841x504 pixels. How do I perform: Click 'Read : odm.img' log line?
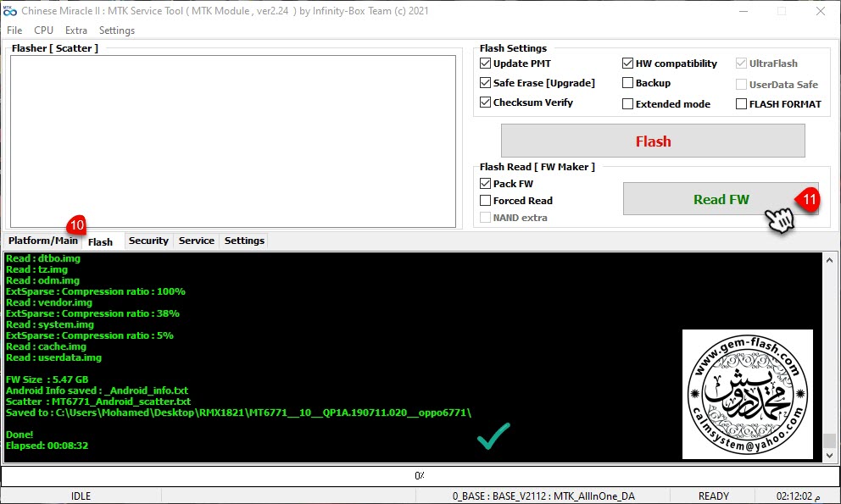pos(42,280)
